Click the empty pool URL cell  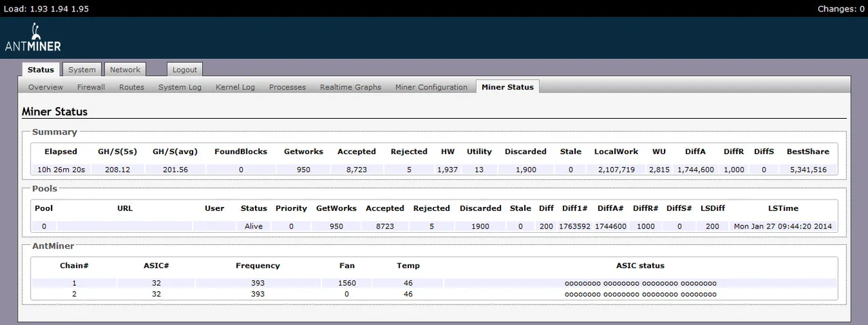(x=125, y=227)
